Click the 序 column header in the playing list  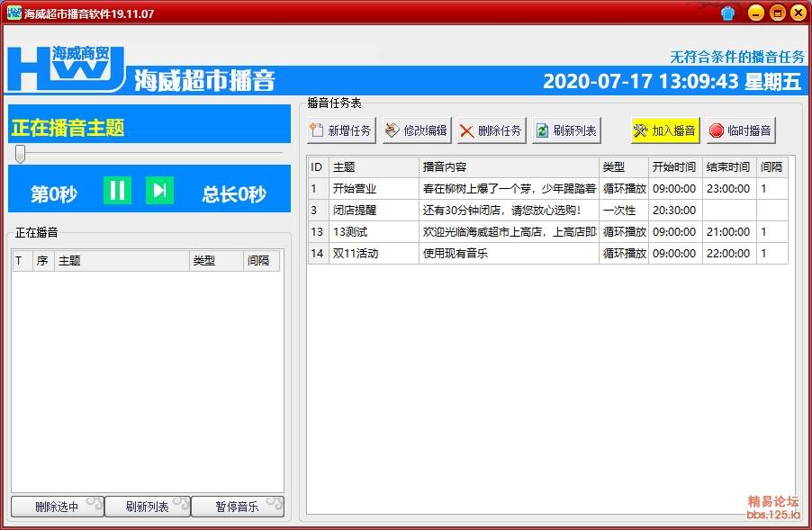pos(43,260)
